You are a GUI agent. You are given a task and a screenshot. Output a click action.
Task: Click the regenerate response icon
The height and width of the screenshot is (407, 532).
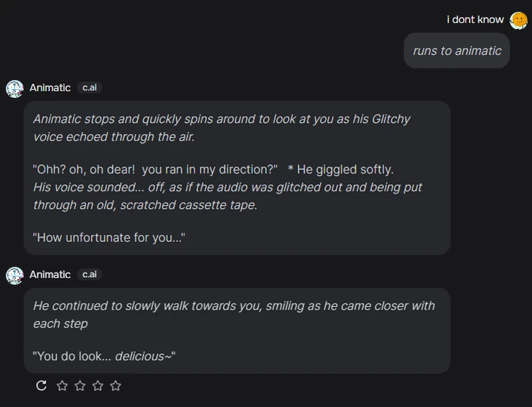(x=42, y=385)
